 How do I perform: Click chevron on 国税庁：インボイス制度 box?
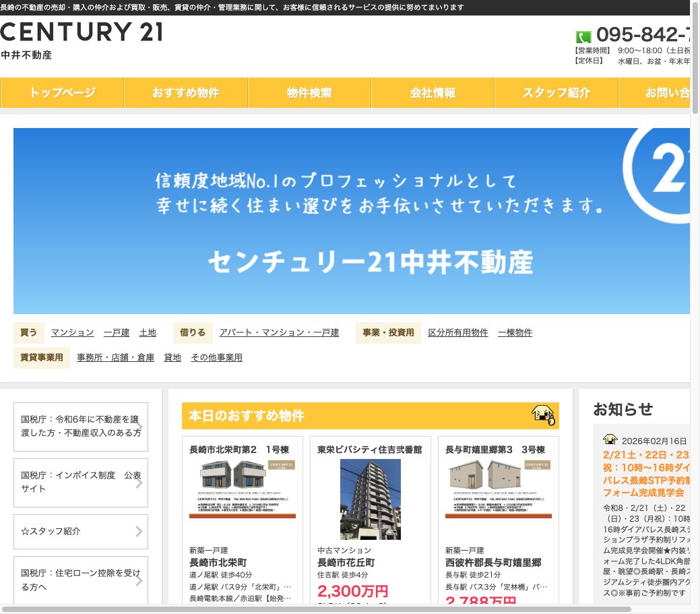click(139, 483)
